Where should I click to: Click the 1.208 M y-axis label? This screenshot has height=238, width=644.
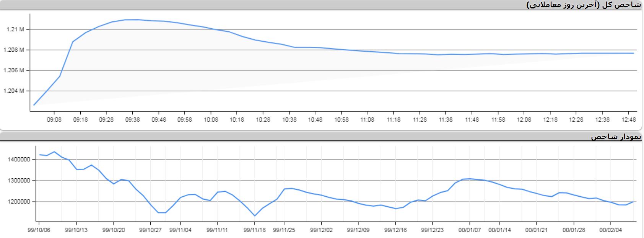[x=14, y=50]
